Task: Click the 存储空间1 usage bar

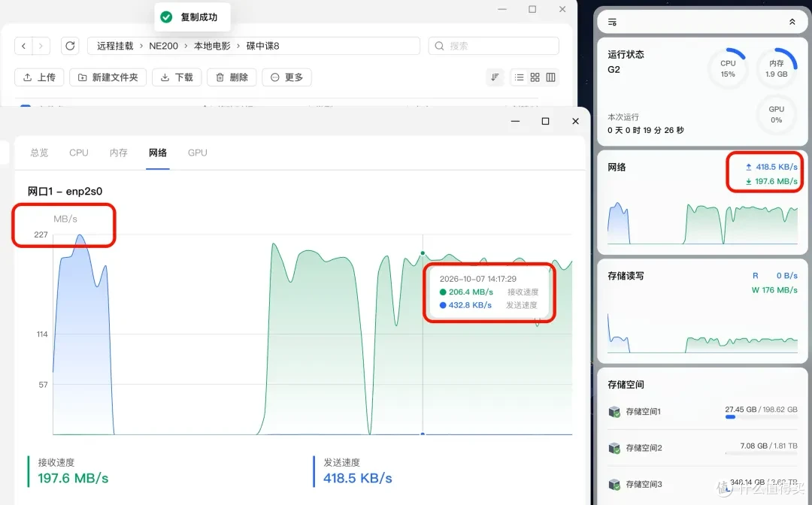Action: pyautogui.click(x=761, y=417)
